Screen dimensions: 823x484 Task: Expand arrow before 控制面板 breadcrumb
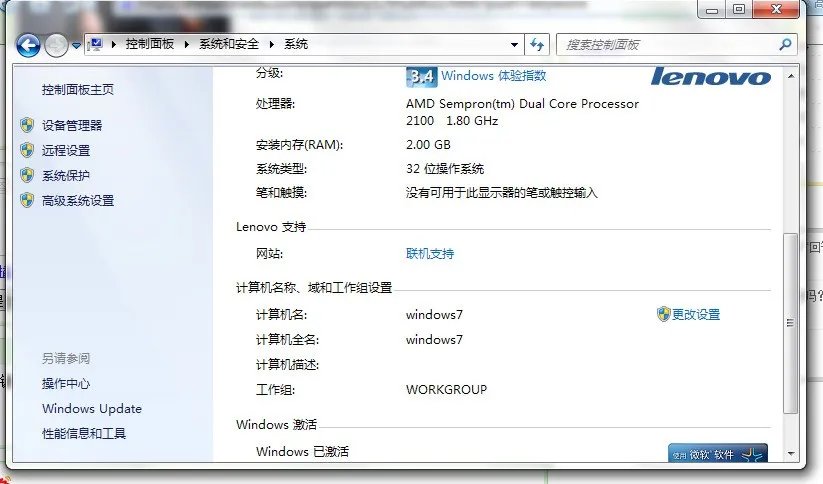113,45
